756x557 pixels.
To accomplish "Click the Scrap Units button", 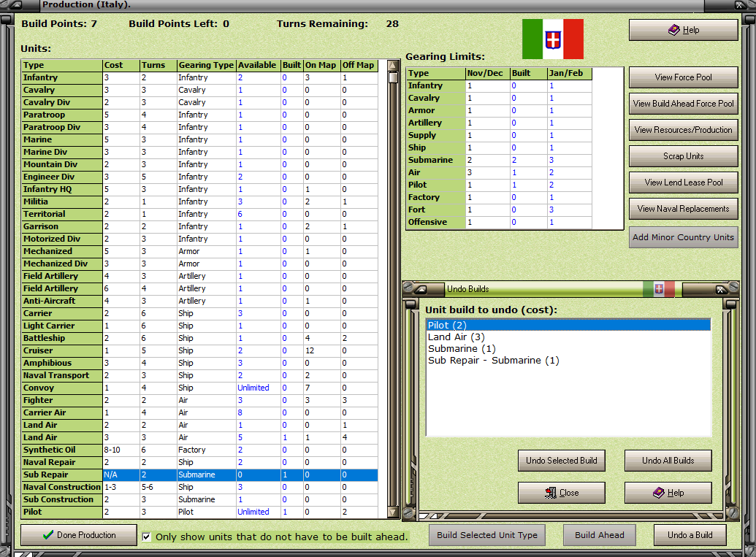I will tap(683, 156).
